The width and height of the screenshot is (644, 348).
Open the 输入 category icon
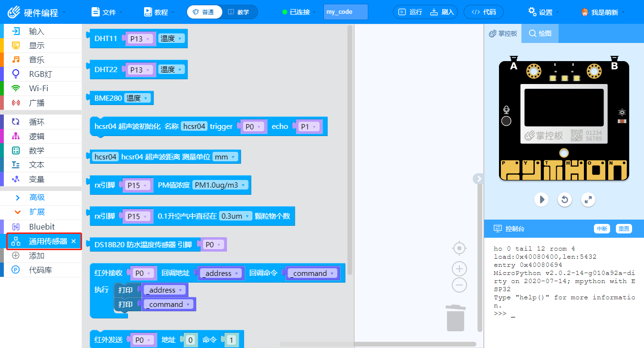pyautogui.click(x=16, y=32)
